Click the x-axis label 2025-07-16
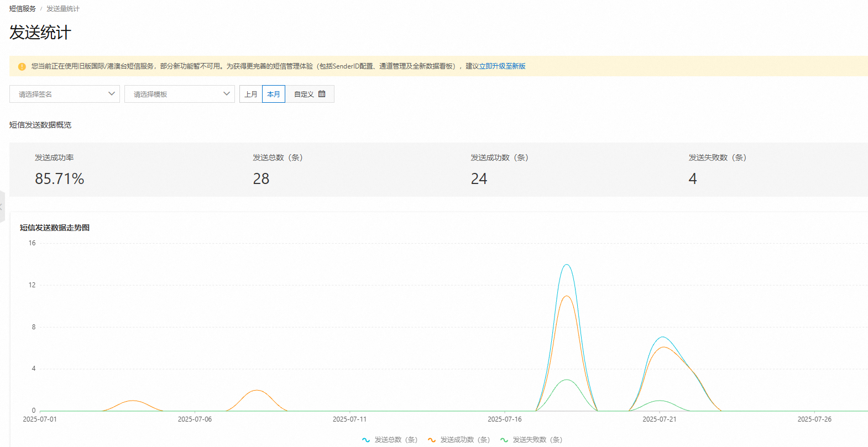This screenshot has width=868, height=447. pyautogui.click(x=505, y=419)
